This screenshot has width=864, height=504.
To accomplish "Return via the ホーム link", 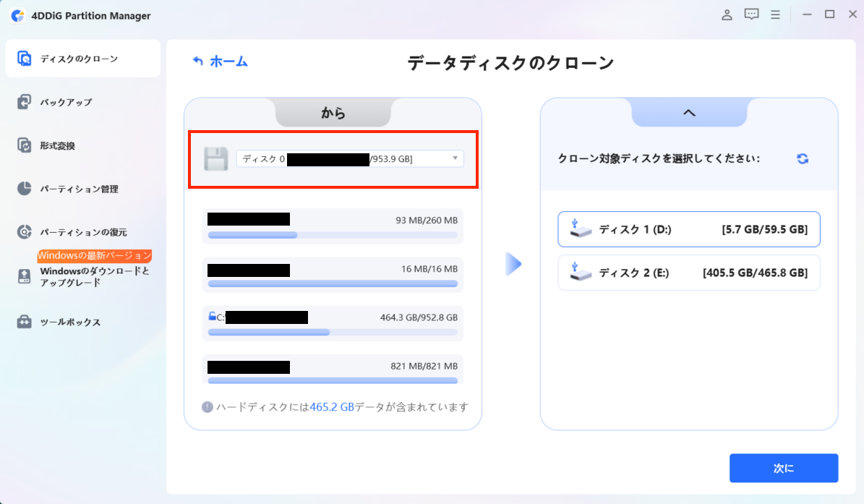I will pos(221,61).
